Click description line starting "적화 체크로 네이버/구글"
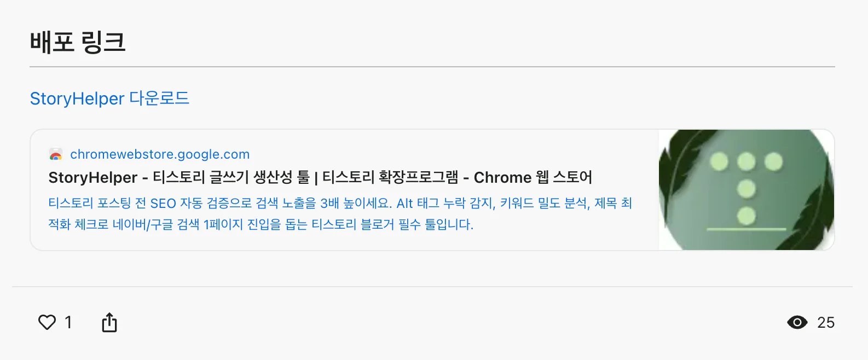Viewport: 868px width, 360px height. (261, 224)
